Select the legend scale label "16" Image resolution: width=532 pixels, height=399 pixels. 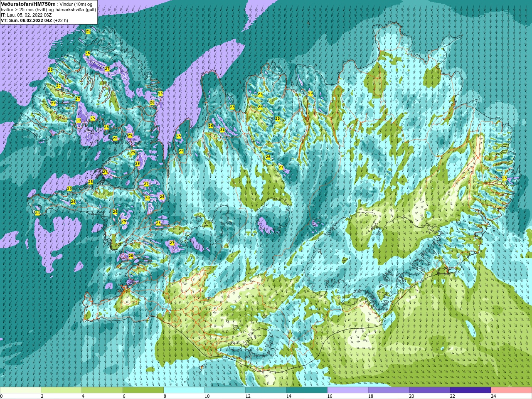tap(330, 396)
